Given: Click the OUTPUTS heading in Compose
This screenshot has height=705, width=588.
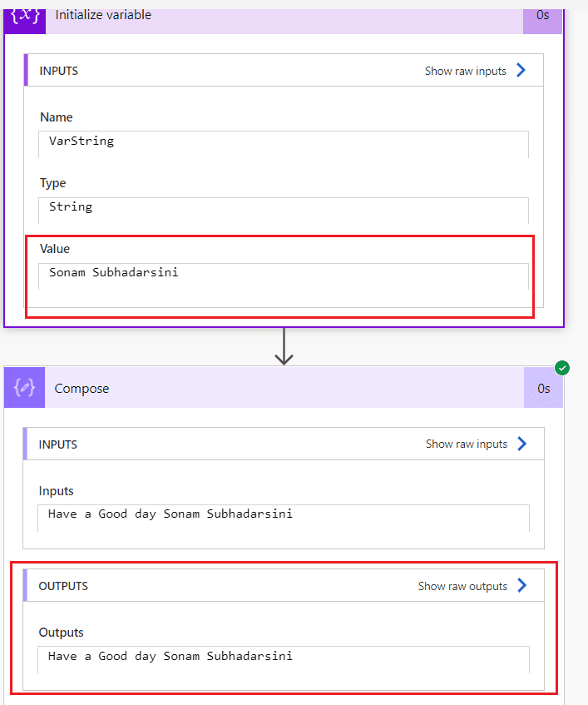Looking at the screenshot, I should pyautogui.click(x=63, y=586).
